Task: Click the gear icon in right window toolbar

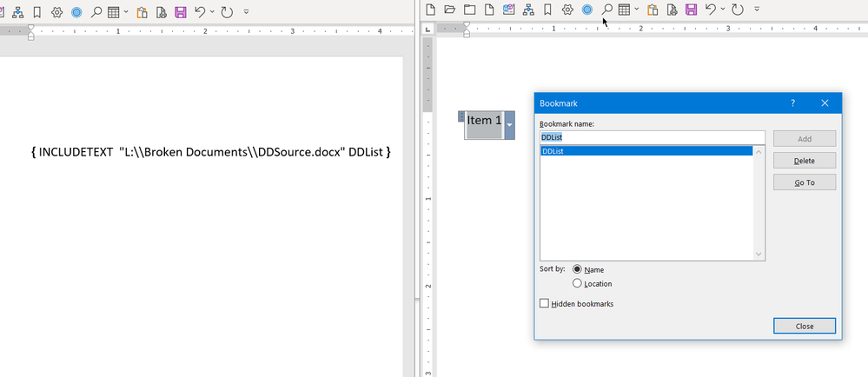Action: point(567,10)
